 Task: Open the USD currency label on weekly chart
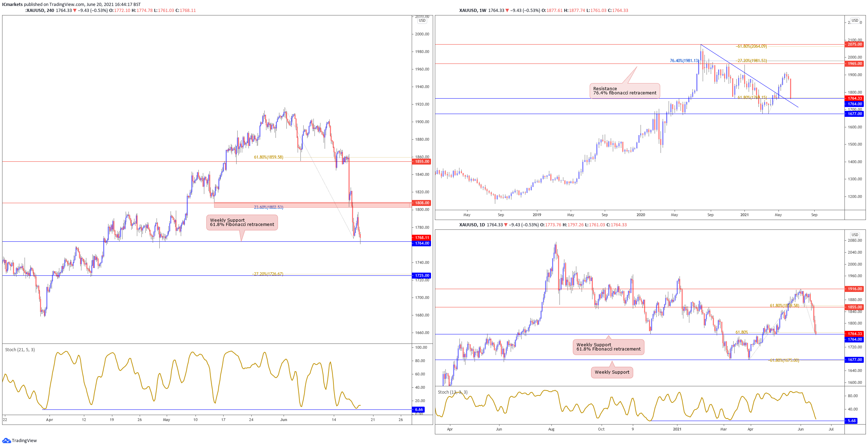855,20
